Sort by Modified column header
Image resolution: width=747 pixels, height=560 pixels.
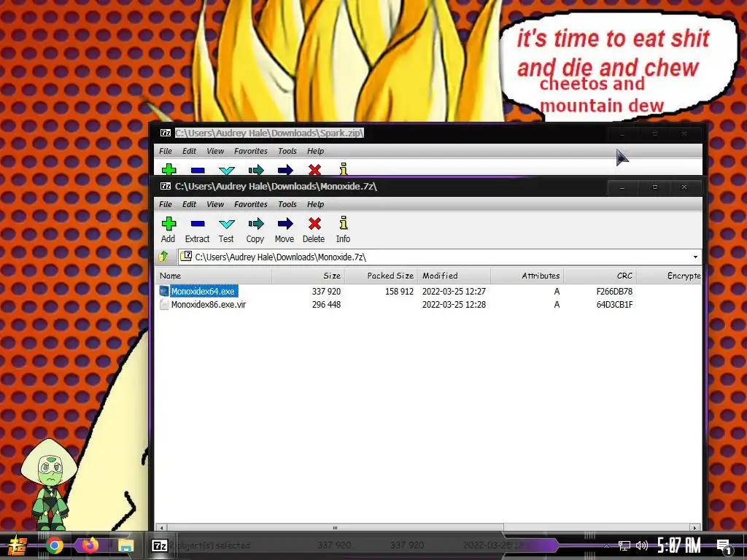click(454, 276)
